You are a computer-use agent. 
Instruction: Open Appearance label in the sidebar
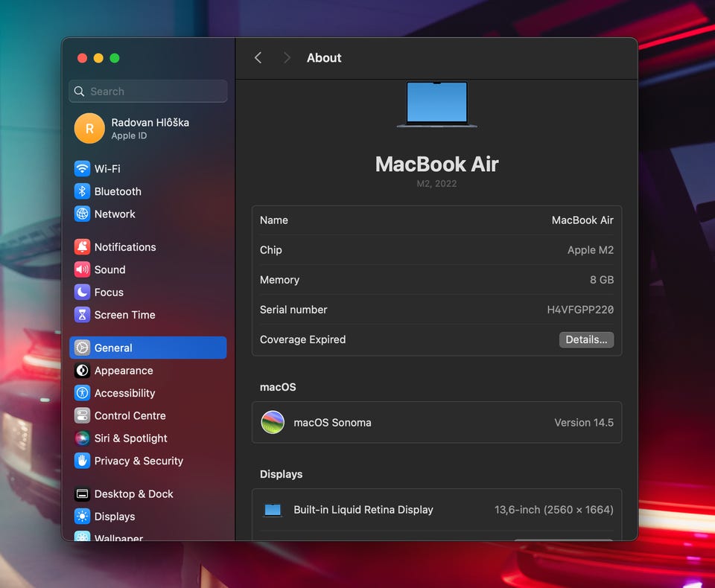(124, 371)
